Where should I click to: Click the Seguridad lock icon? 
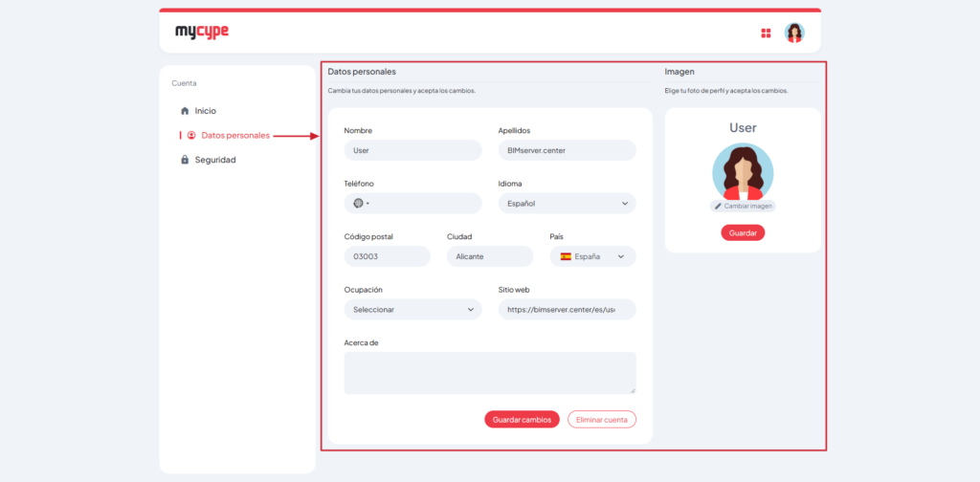(x=185, y=160)
